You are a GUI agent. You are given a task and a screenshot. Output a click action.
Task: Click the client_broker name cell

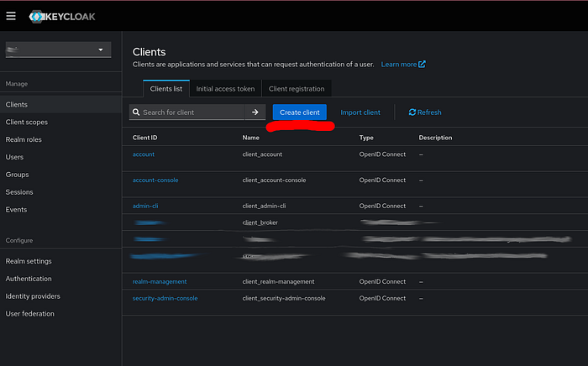[260, 222]
